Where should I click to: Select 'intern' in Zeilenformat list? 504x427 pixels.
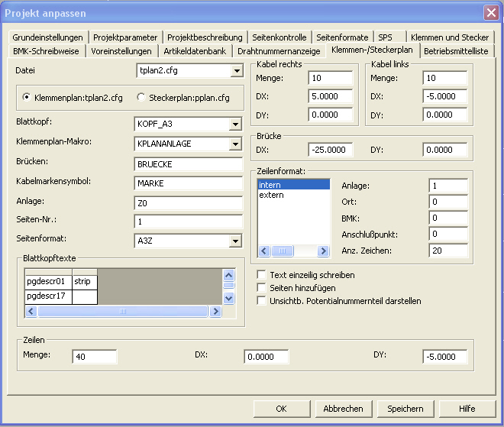pos(294,185)
